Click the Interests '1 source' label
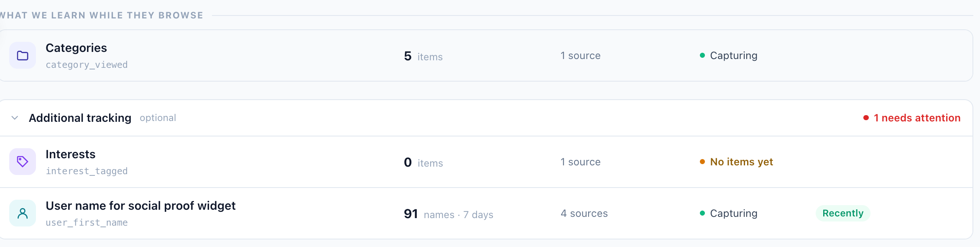980x247 pixels. pyautogui.click(x=580, y=162)
